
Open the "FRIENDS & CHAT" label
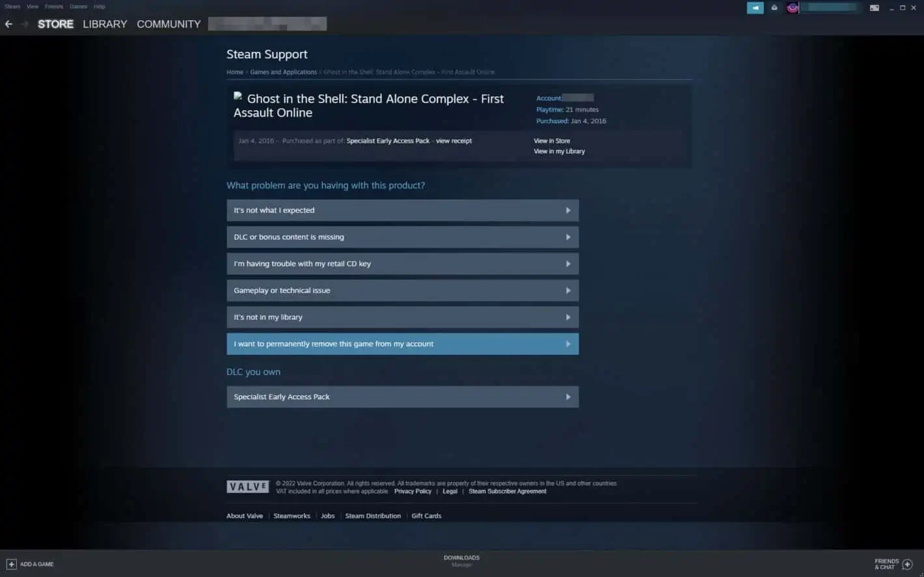(886, 564)
